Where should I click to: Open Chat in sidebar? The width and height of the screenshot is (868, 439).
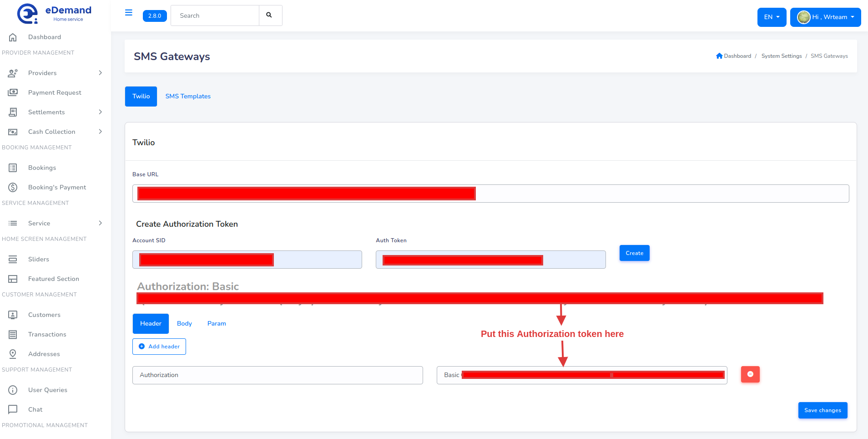[35, 409]
